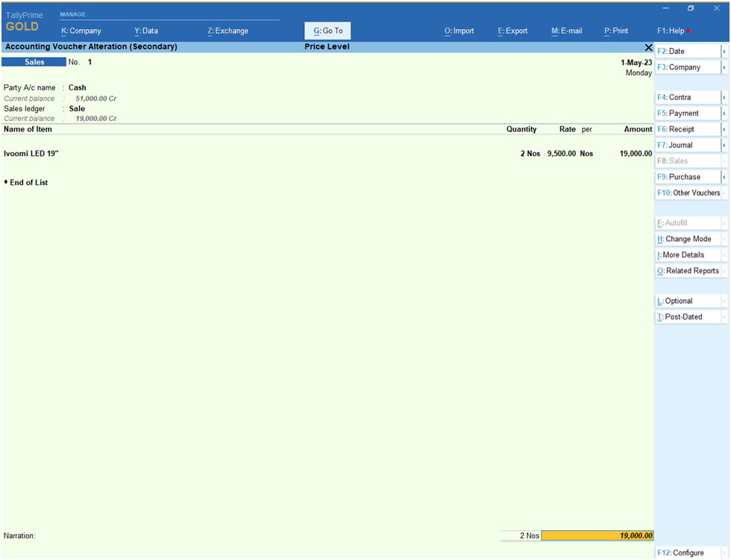Click the quantity 2 Nos cell
The height and width of the screenshot is (560, 731).
click(530, 153)
